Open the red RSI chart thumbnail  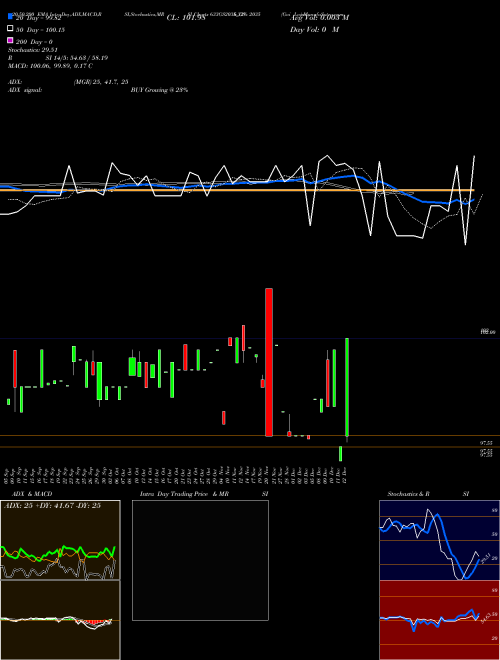[439, 620]
